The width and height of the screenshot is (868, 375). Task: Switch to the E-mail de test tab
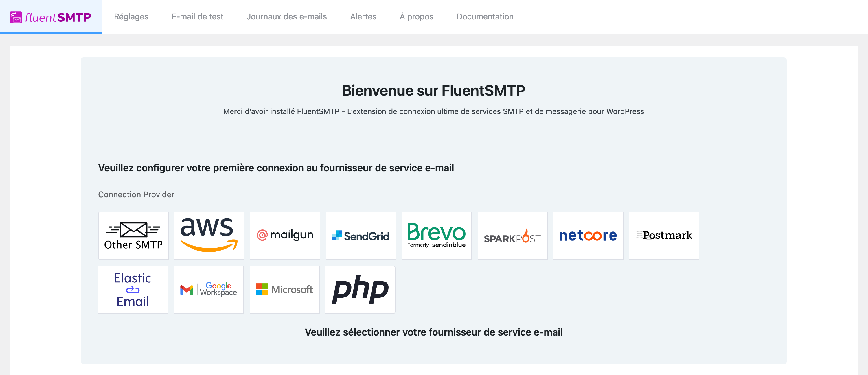[x=197, y=16]
